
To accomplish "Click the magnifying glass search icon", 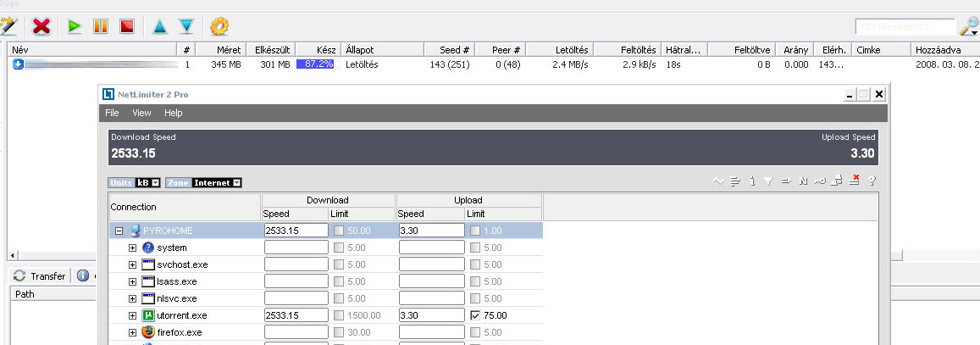I will tap(968, 26).
